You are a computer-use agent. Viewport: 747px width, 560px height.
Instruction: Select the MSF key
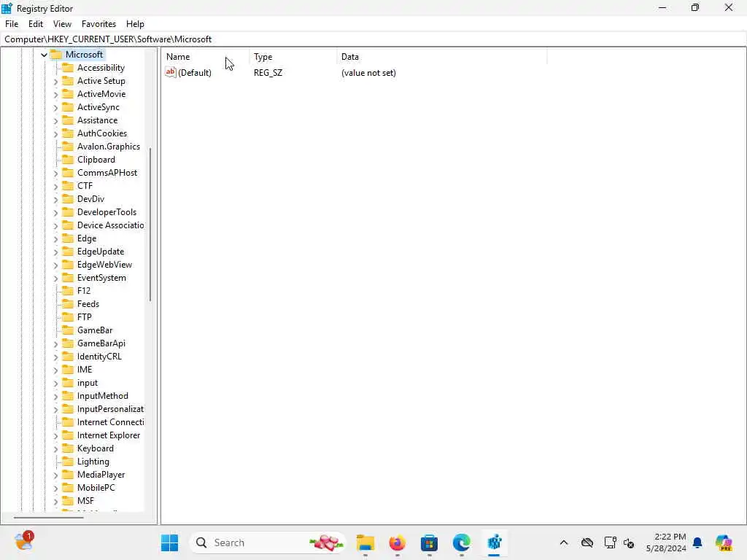tap(85, 501)
